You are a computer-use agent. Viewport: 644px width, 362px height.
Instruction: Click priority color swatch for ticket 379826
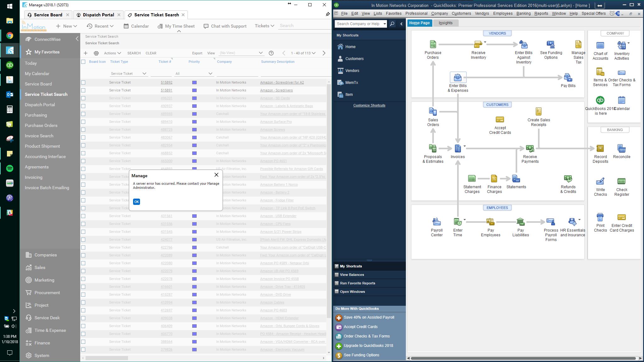(x=194, y=349)
